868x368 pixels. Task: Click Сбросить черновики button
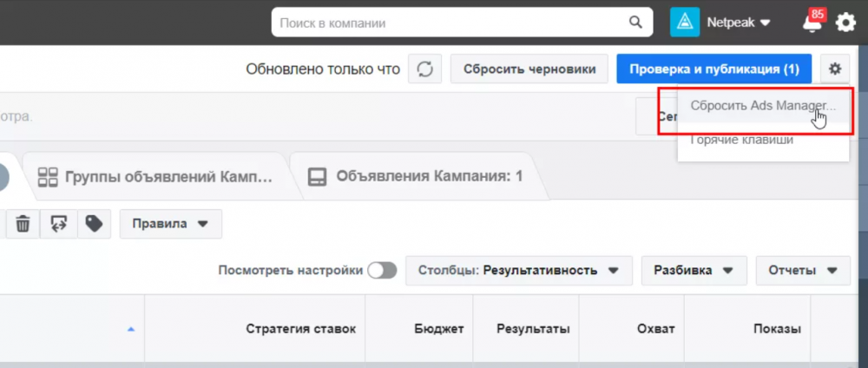[x=529, y=69]
